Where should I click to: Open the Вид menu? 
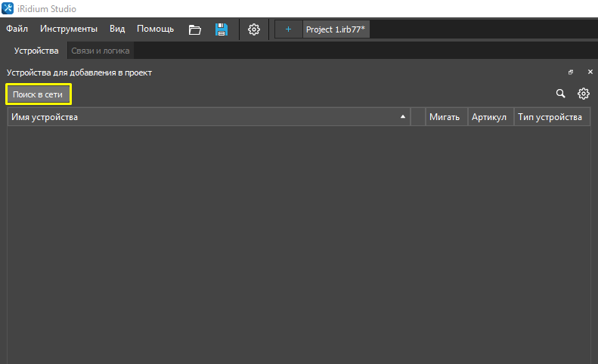pos(117,29)
